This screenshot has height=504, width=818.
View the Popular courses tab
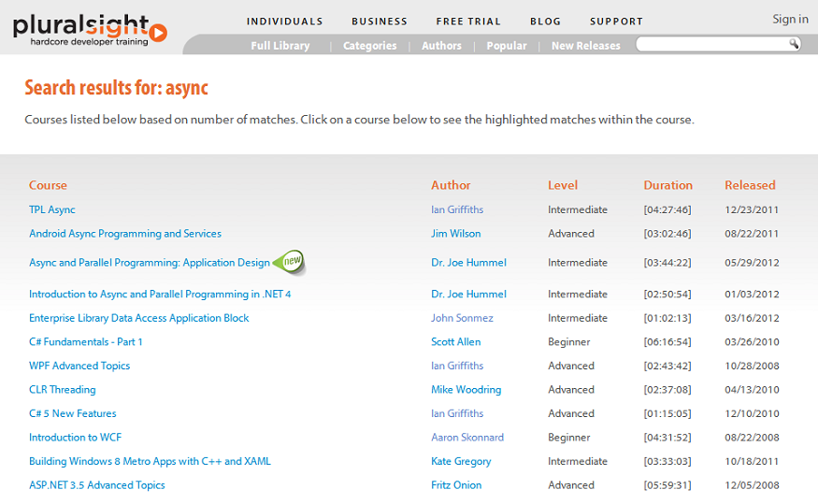(506, 46)
